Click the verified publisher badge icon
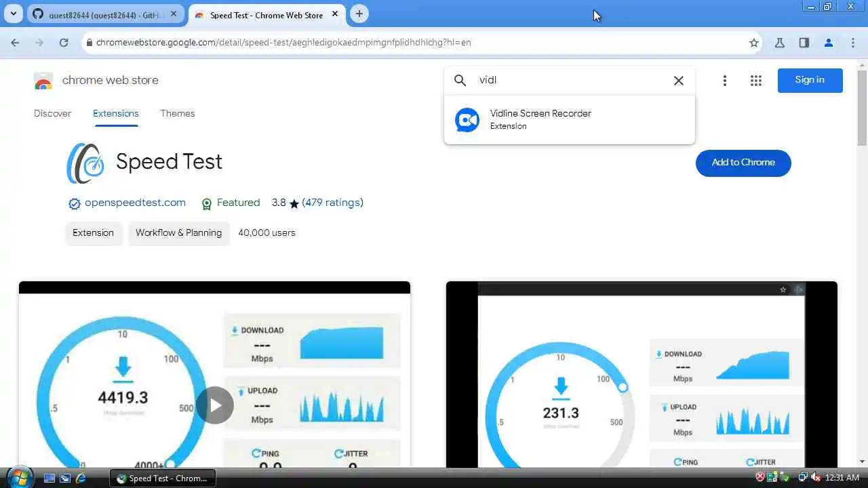Screen dimensions: 868x488 (74, 203)
